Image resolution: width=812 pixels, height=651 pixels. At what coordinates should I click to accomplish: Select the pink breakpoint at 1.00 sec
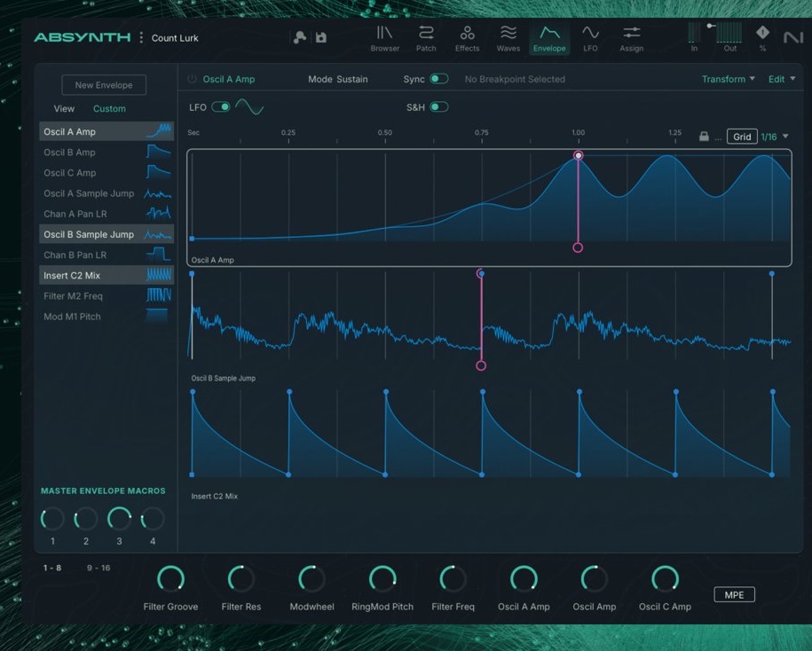pyautogui.click(x=578, y=155)
